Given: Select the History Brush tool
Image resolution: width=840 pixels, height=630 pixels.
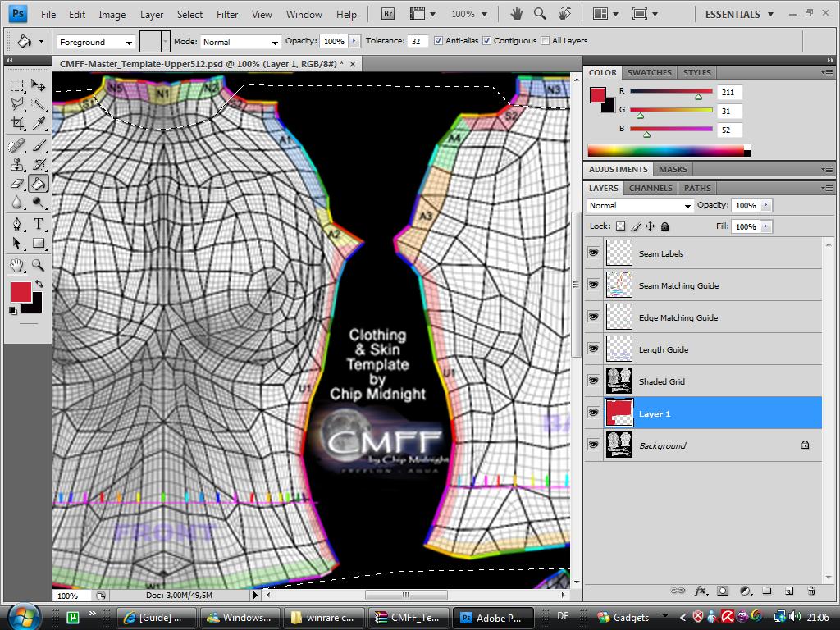Looking at the screenshot, I should (x=38, y=164).
